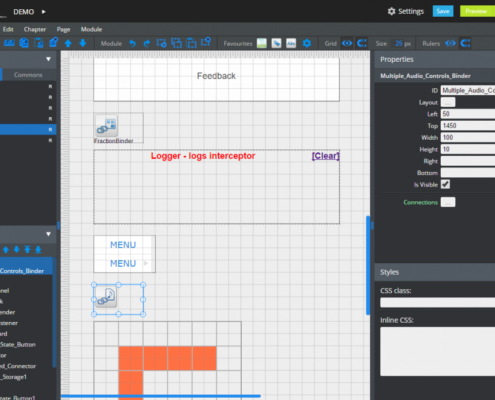The height and width of the screenshot is (400, 495).
Task: Click the ID input field
Action: point(468,90)
